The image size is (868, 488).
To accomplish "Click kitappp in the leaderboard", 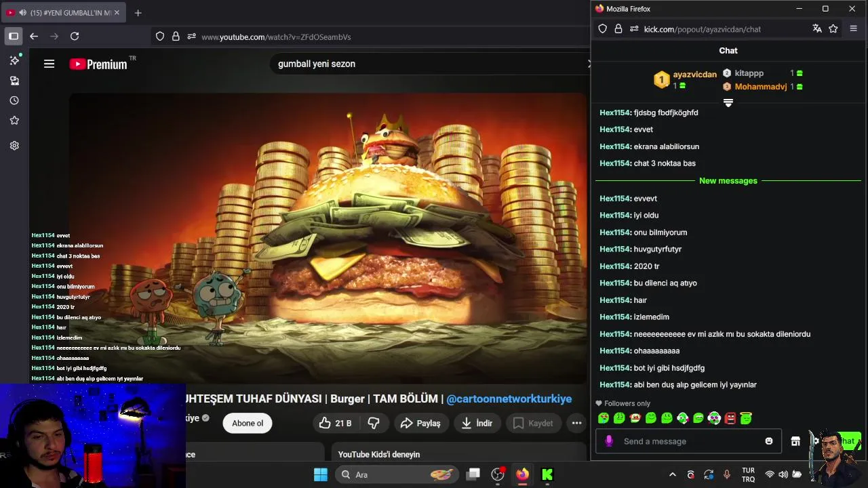I will [749, 73].
